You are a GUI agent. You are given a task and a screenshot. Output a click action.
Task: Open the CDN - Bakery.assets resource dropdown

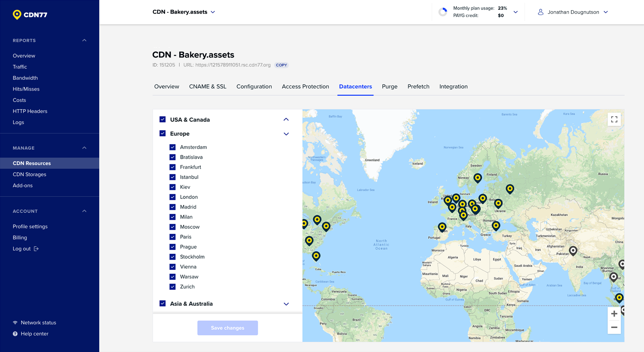click(x=213, y=12)
